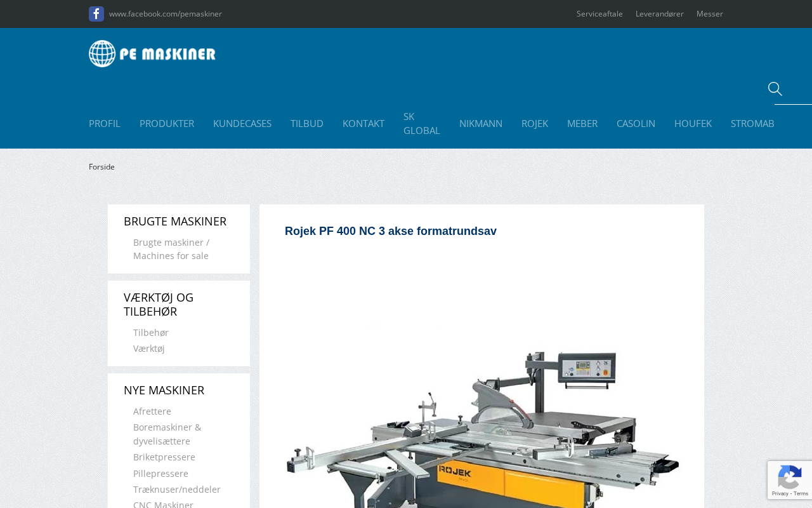The height and width of the screenshot is (508, 812).
Task: Click the NYE MASKINER heading
Action: click(x=164, y=391)
